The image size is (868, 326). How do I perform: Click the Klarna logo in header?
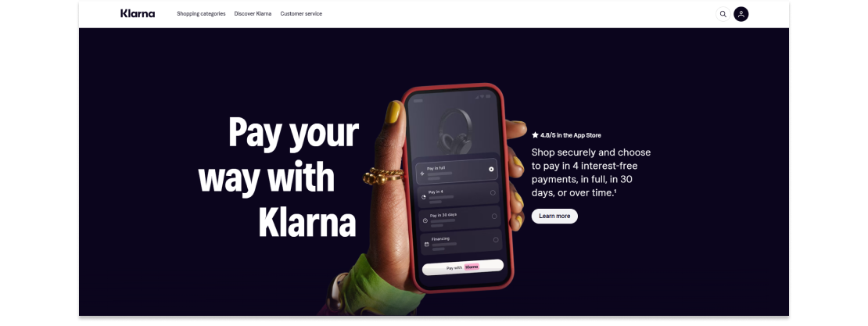point(138,14)
